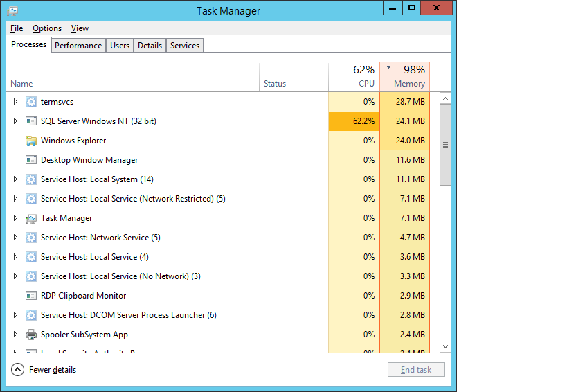This screenshot has height=392, width=567.
Task: Click the SQL Server Windows NT process icon
Action: 31,121
